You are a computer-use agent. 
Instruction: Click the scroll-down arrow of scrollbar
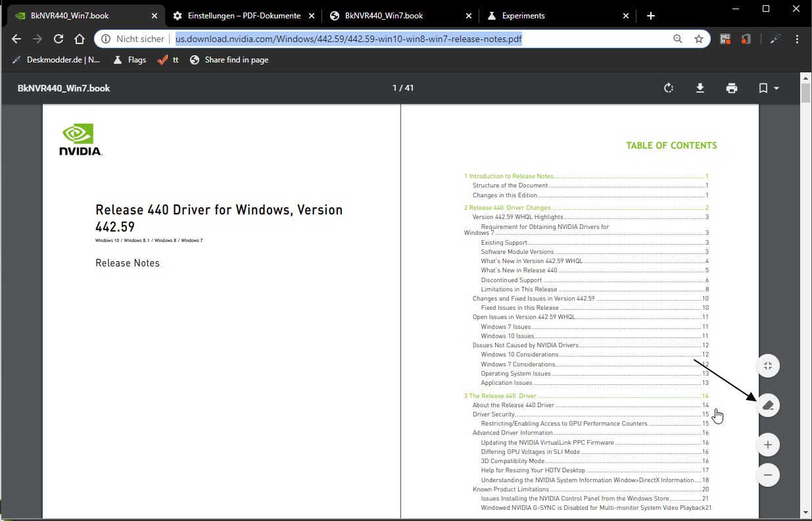click(805, 512)
